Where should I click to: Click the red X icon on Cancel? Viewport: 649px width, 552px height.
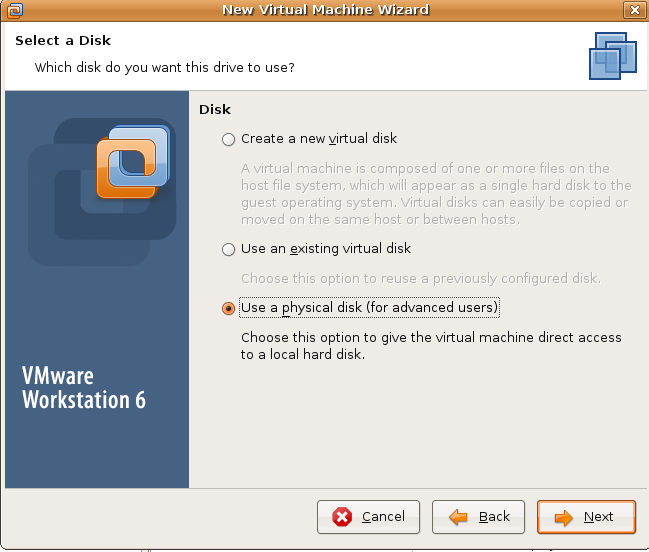pos(342,517)
